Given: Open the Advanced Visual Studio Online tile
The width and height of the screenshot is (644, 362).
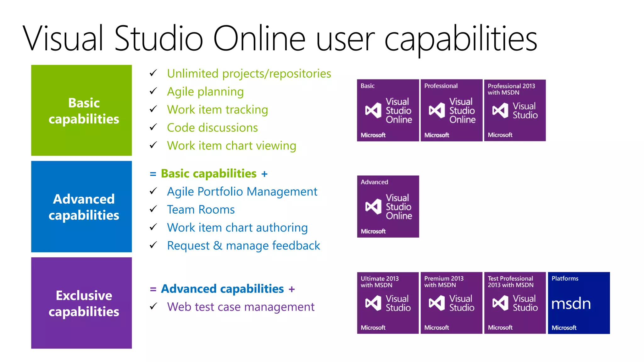Looking at the screenshot, I should 388,206.
